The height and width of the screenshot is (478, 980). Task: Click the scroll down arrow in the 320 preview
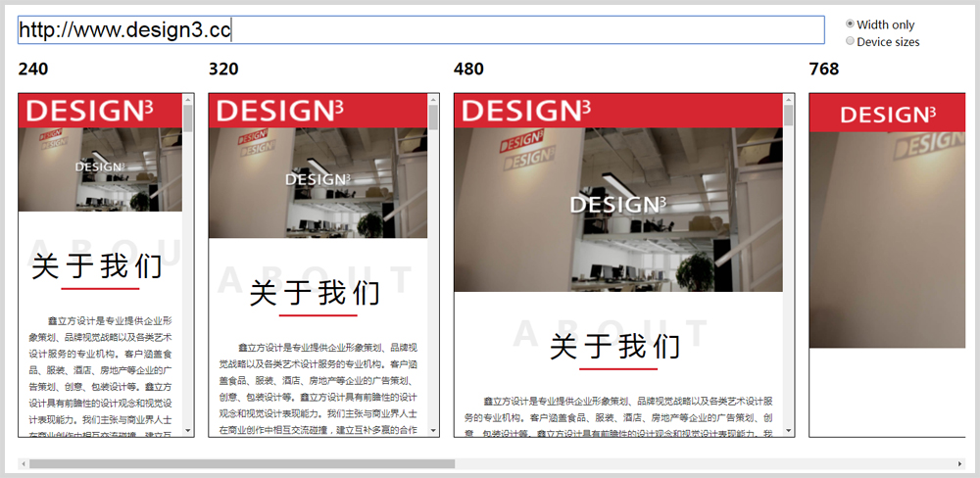tap(433, 431)
